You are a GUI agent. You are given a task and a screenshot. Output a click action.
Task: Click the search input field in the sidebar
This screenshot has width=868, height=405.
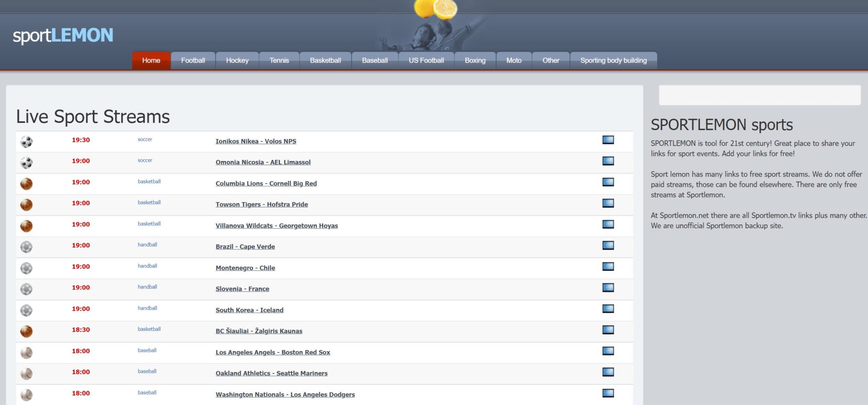pos(760,95)
